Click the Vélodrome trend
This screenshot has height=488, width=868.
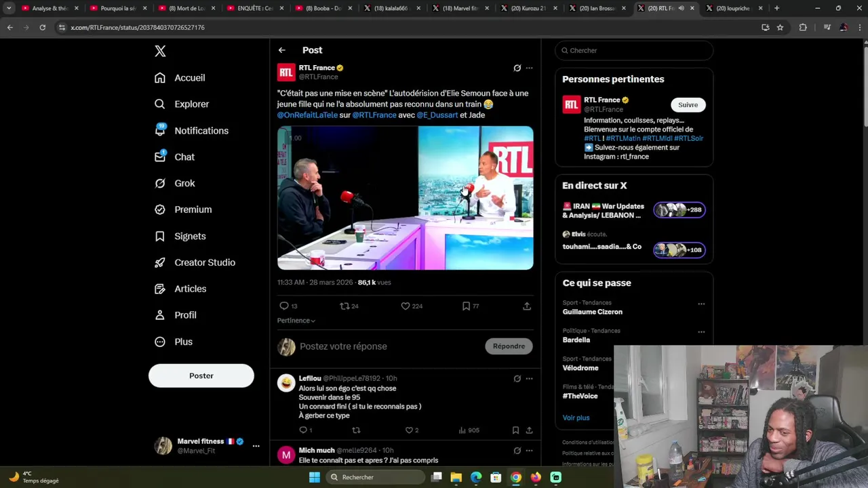[x=580, y=368]
